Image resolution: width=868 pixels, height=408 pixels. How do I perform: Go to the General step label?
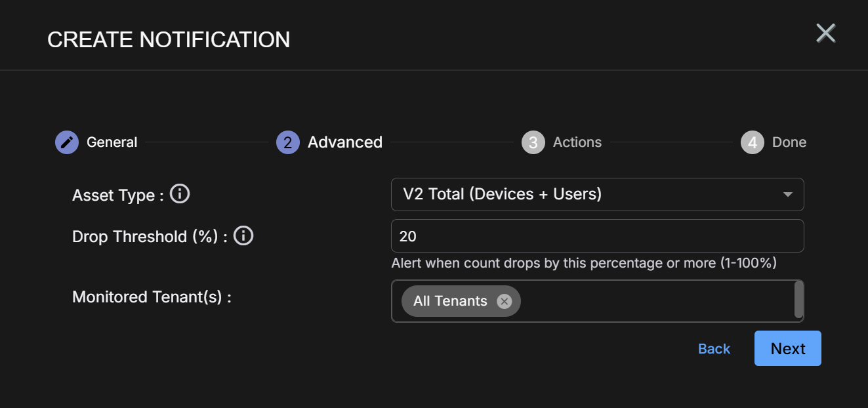click(112, 142)
